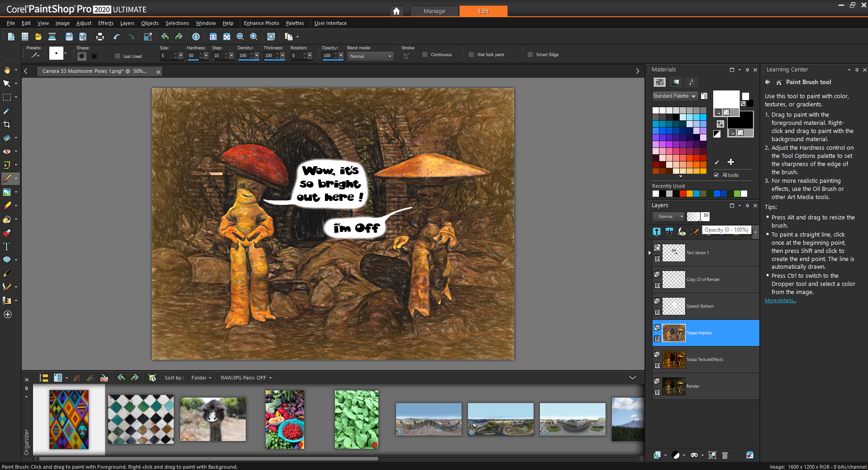The image size is (868, 470).
Task: Open the Sort by Folder option
Action: pos(201,378)
